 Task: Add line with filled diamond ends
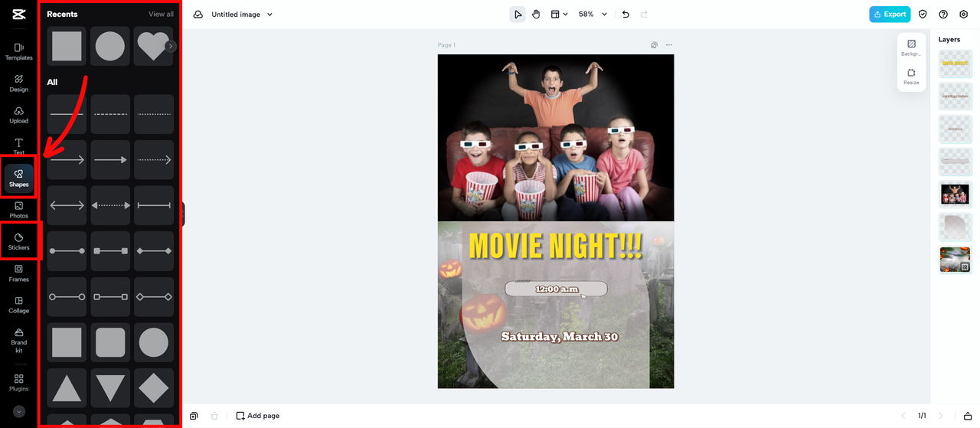tap(154, 251)
